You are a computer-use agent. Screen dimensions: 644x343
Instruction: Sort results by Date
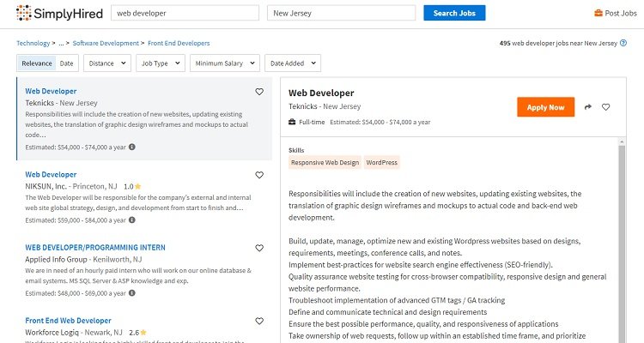point(66,63)
